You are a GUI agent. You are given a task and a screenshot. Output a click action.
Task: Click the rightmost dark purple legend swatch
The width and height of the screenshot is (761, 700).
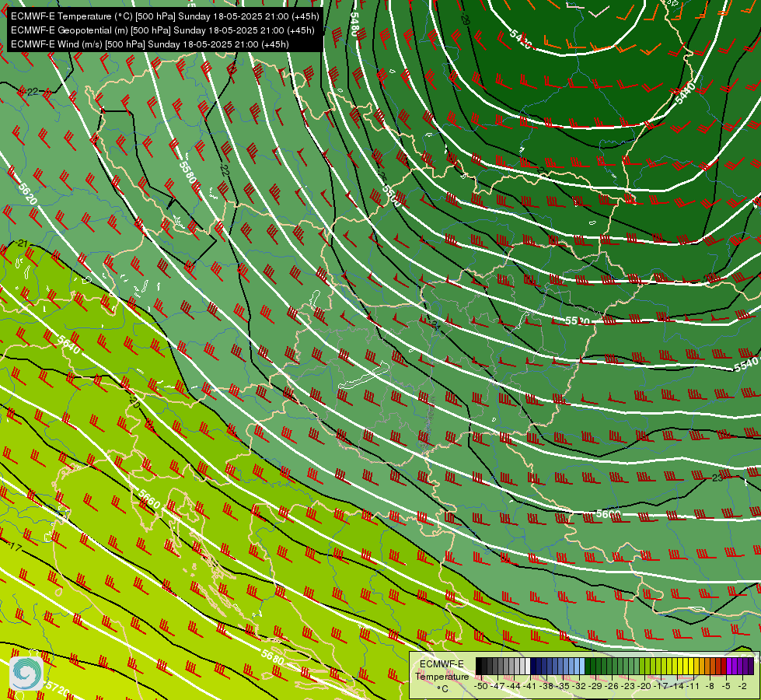(752, 667)
